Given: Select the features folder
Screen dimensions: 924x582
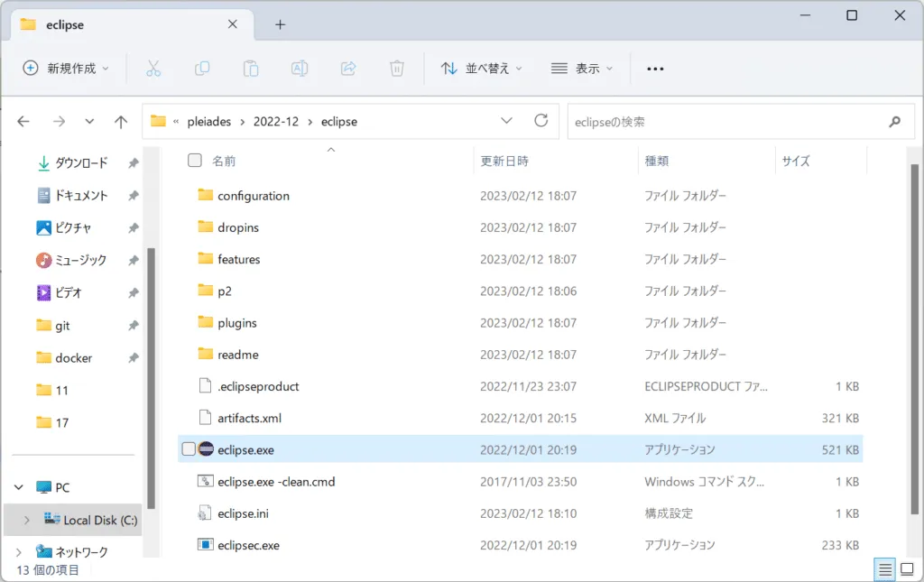Looking at the screenshot, I should point(521,259).
